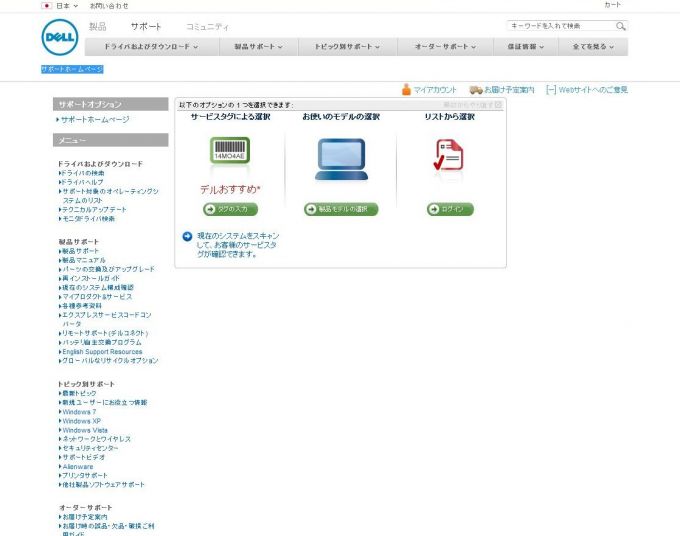Screen dimensions: 680x536
Task: Expand 製品サポート navigation bar dropdown
Action: pyautogui.click(x=258, y=46)
